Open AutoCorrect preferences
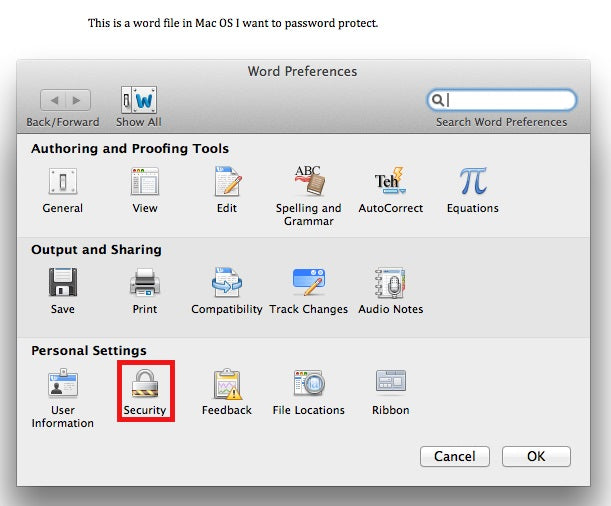Screen dimensions: 611x506 (390, 183)
